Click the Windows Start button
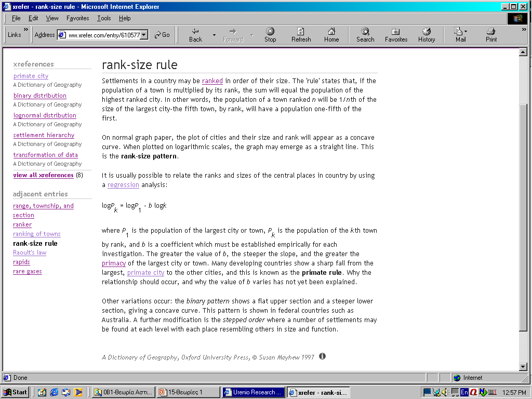 (x=15, y=392)
